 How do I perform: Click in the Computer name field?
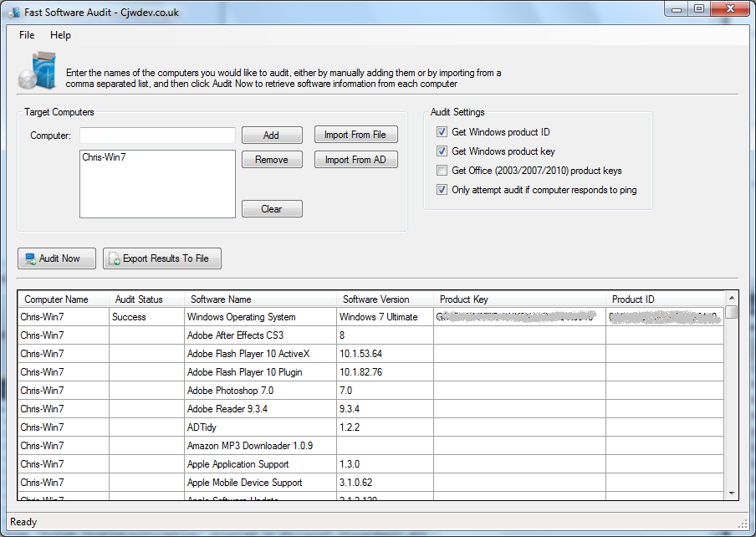[x=157, y=136]
